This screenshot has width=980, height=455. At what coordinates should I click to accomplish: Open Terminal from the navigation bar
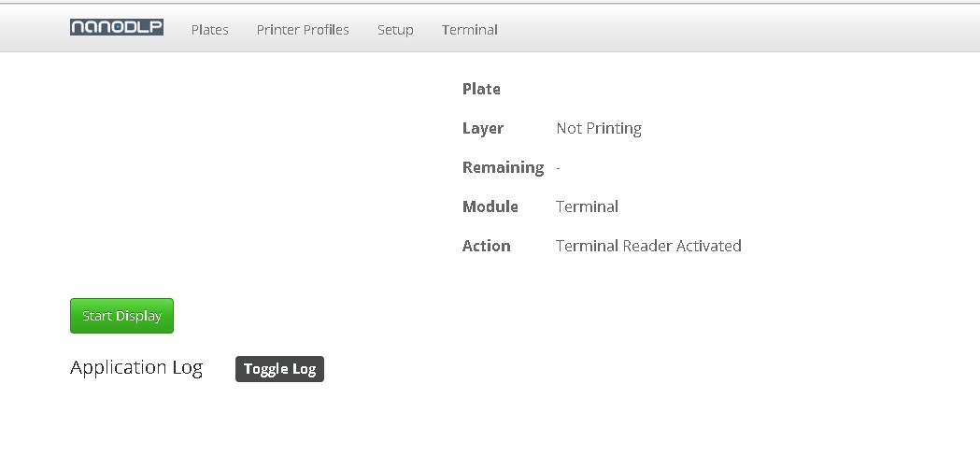[469, 29]
